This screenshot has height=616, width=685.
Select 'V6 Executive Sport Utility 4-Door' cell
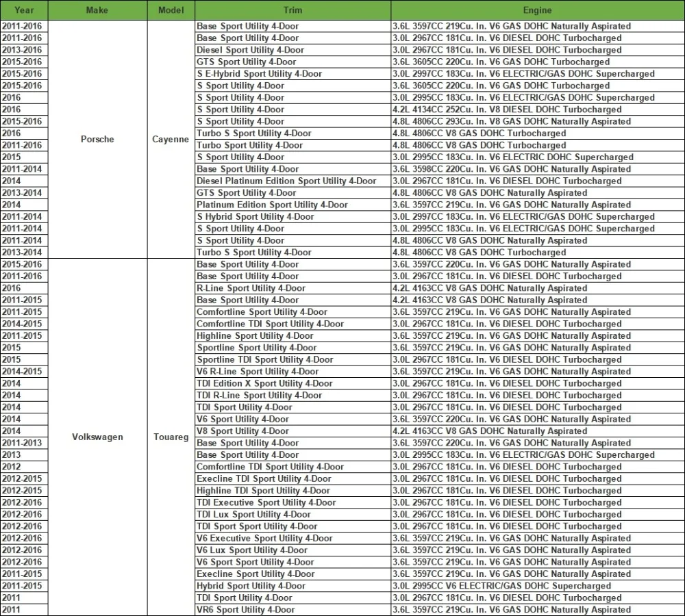[292, 538]
